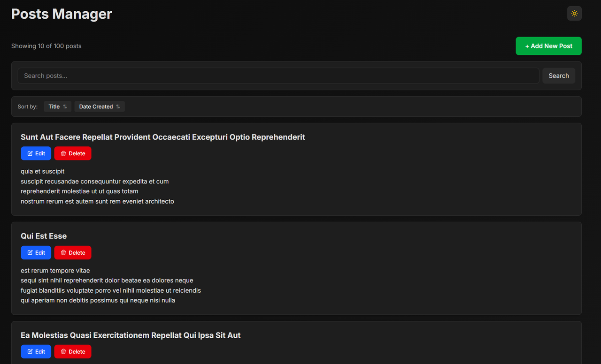Screen dimensions: 601x364
Task: Select the Qui Est Esse post title
Action: [x=44, y=236]
